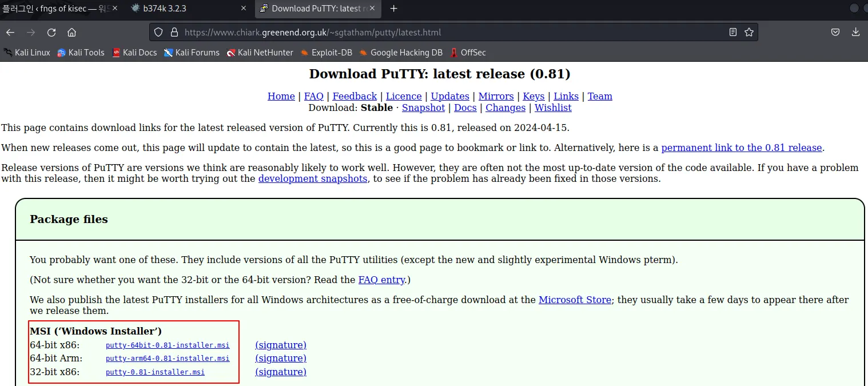The width and height of the screenshot is (868, 386).
Task: Bookmark this page with the star icon
Action: [749, 32]
